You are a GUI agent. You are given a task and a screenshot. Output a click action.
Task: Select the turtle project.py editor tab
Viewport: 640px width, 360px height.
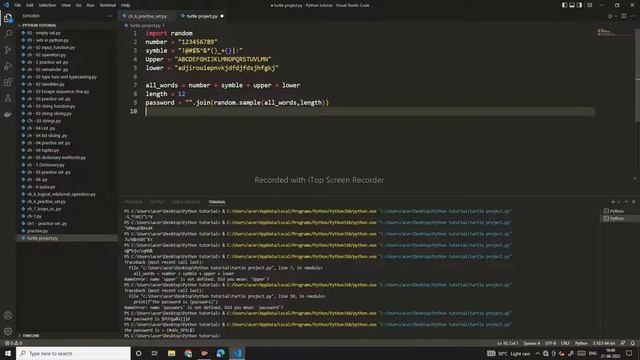click(202, 16)
